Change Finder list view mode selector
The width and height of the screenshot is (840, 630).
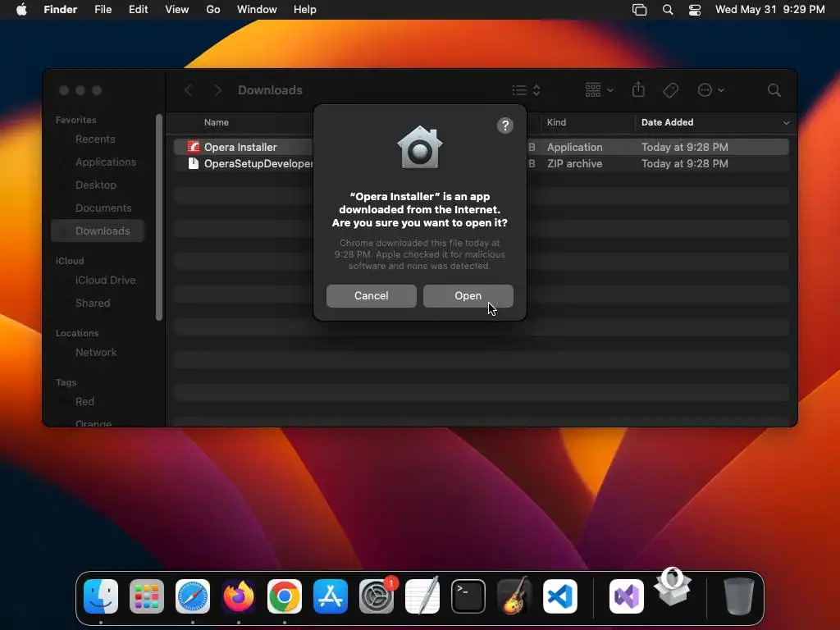[x=526, y=90]
